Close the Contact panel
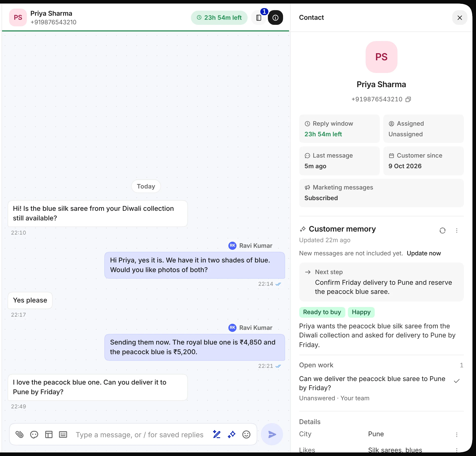 pyautogui.click(x=460, y=17)
